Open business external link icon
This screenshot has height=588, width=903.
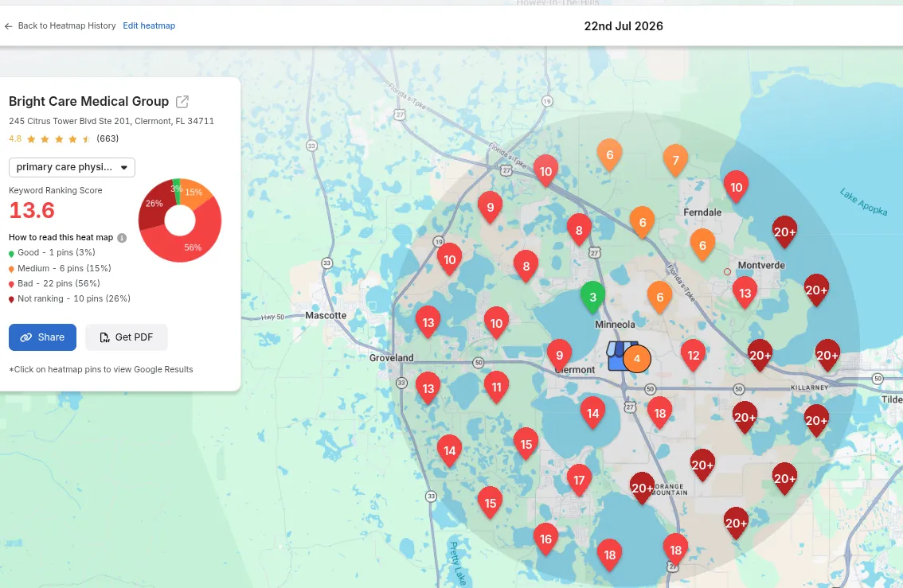[182, 102]
